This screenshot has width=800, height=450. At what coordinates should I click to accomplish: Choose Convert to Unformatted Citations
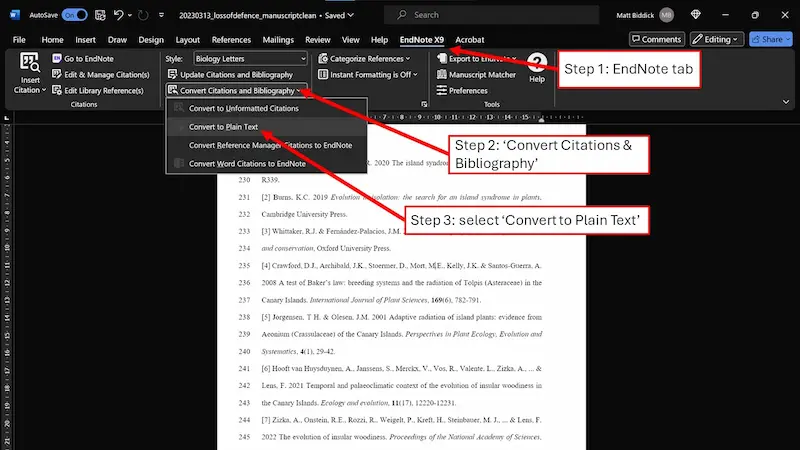click(267, 108)
